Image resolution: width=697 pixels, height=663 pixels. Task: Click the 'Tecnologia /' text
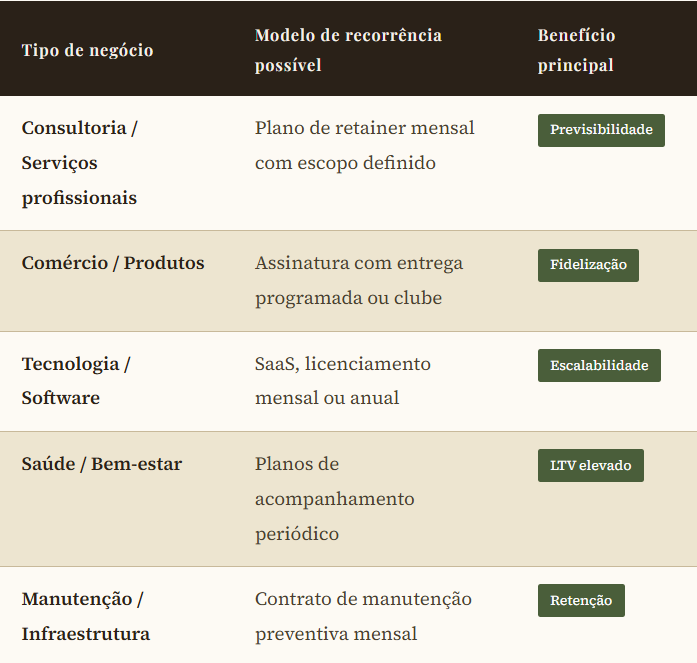click(76, 363)
